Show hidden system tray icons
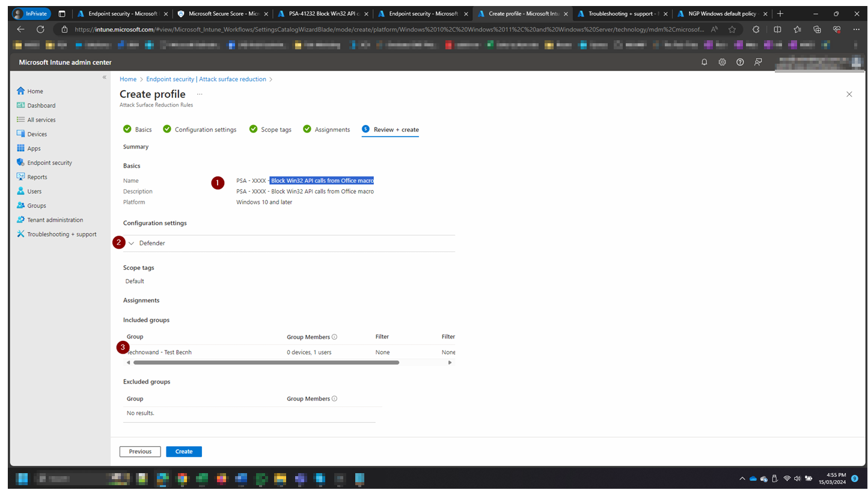The image size is (868, 499). (742, 479)
